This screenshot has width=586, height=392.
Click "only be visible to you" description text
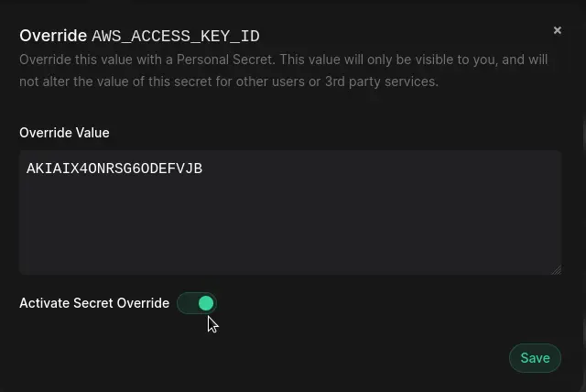[426, 60]
